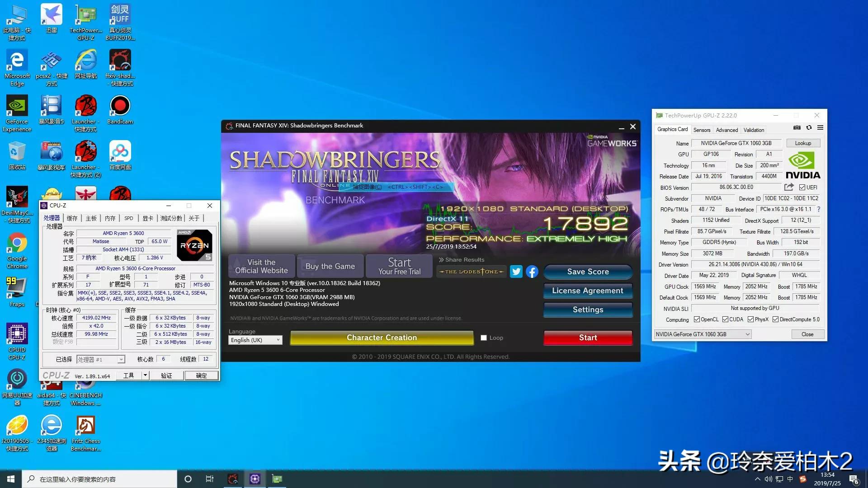
Task: Enable the Loop checkbox
Action: click(x=484, y=338)
